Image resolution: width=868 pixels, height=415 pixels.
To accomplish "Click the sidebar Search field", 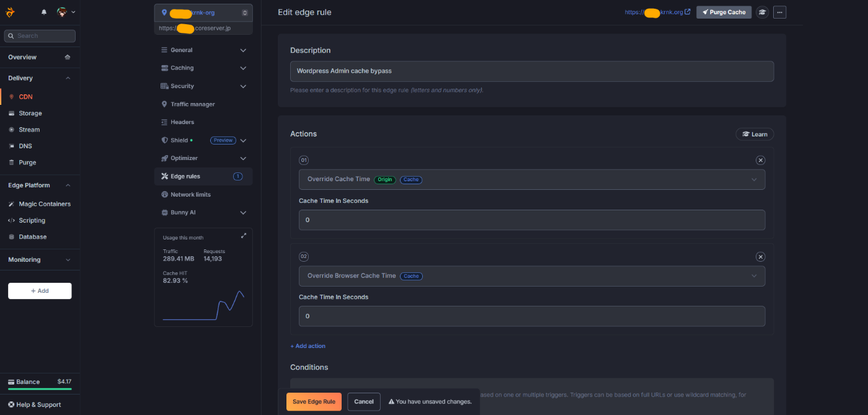I will [x=40, y=36].
